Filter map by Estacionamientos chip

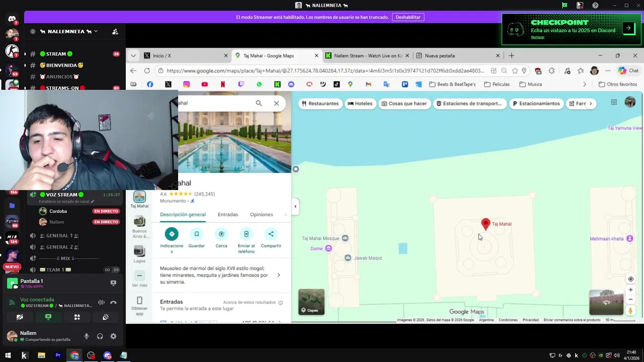pos(536,104)
